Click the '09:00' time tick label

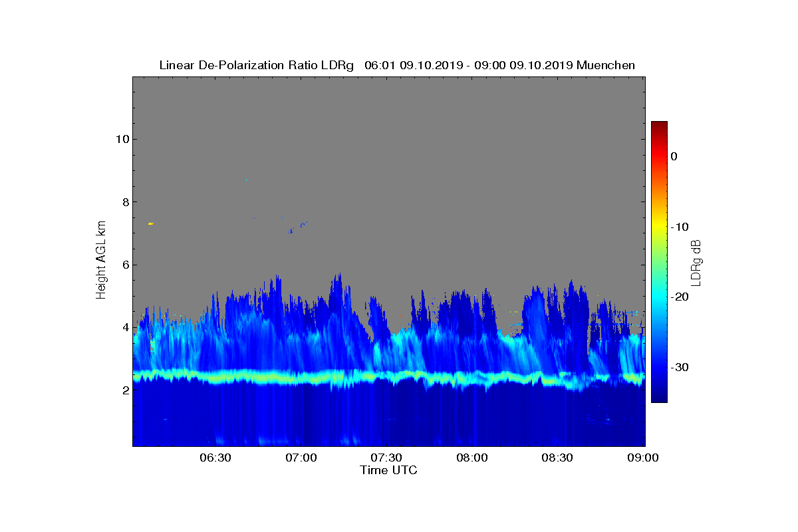[x=644, y=458]
